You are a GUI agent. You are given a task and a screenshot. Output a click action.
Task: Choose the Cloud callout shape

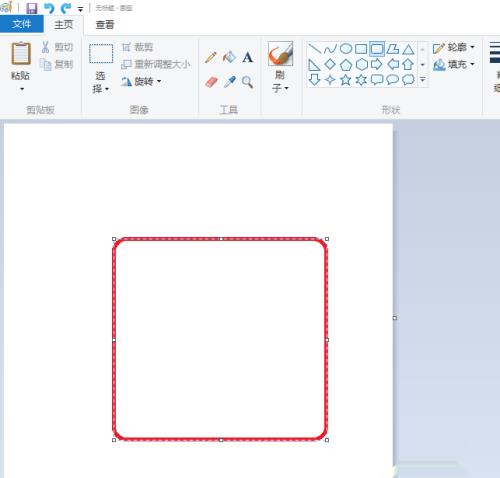coord(408,80)
